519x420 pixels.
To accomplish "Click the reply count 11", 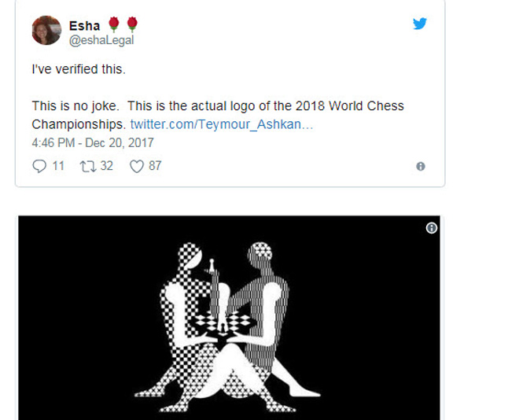I will pyautogui.click(x=58, y=166).
